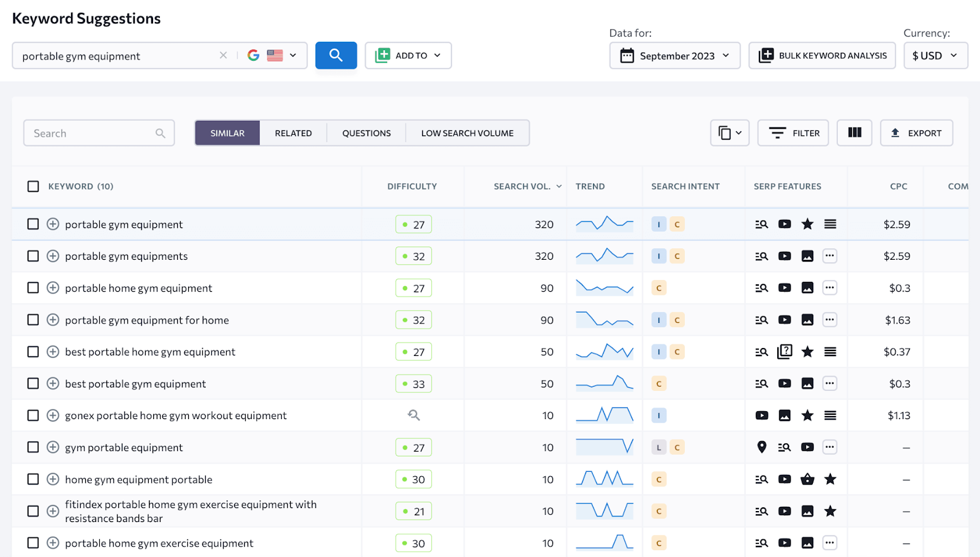Click the BULK KEYWORD ANALYSIS button
Image resolution: width=980 pixels, height=557 pixels.
click(821, 55)
